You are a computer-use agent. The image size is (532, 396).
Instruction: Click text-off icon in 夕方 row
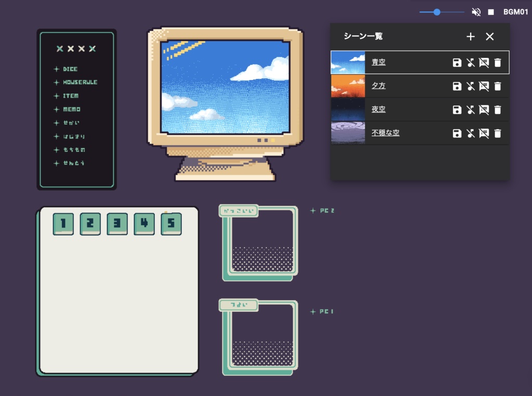pyautogui.click(x=484, y=86)
